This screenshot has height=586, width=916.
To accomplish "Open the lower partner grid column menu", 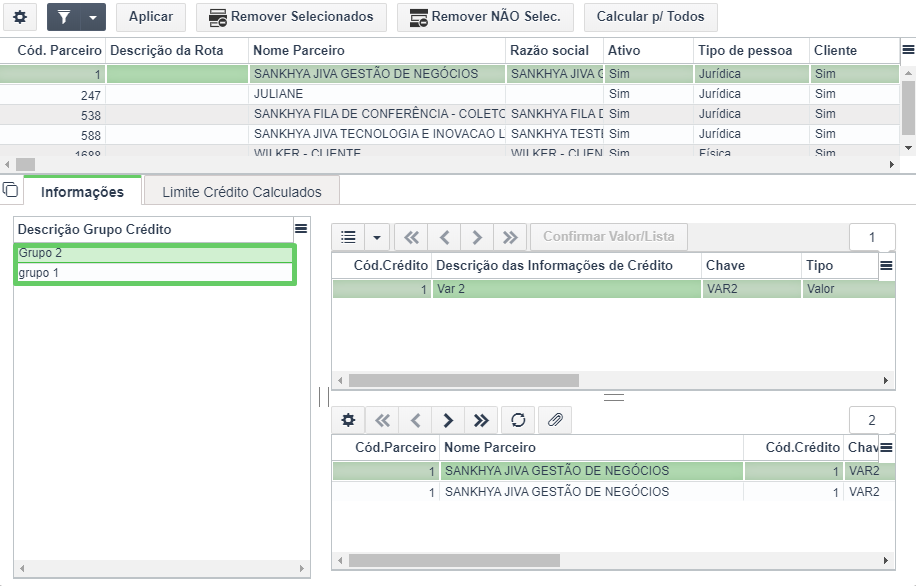I will 886,448.
